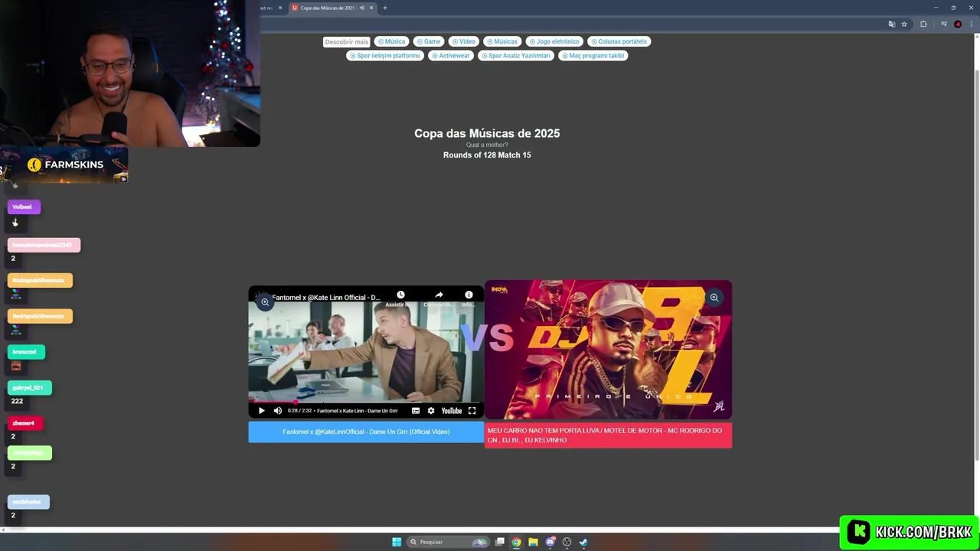This screenshot has width=980, height=551.
Task: Click the Descobrir mais label
Action: pyautogui.click(x=346, y=42)
